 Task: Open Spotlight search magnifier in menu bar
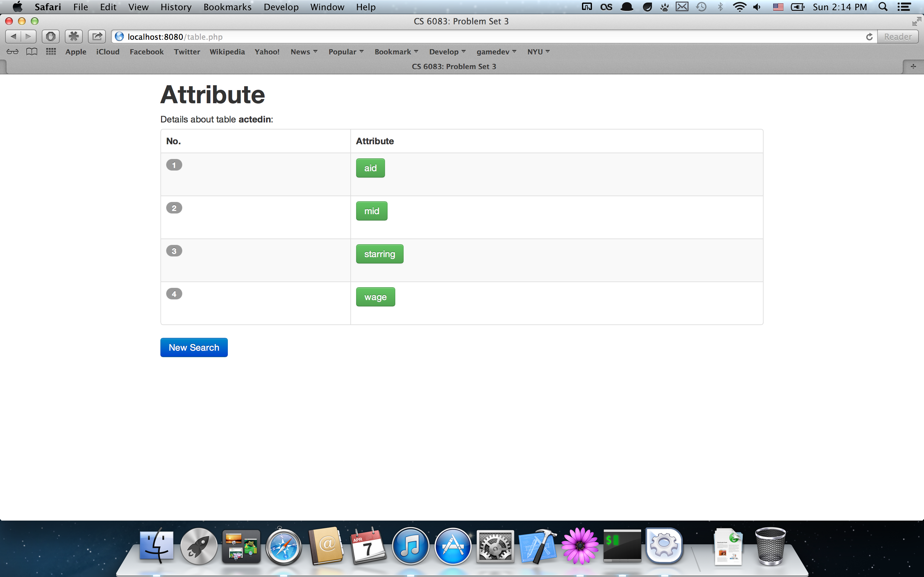tap(883, 7)
